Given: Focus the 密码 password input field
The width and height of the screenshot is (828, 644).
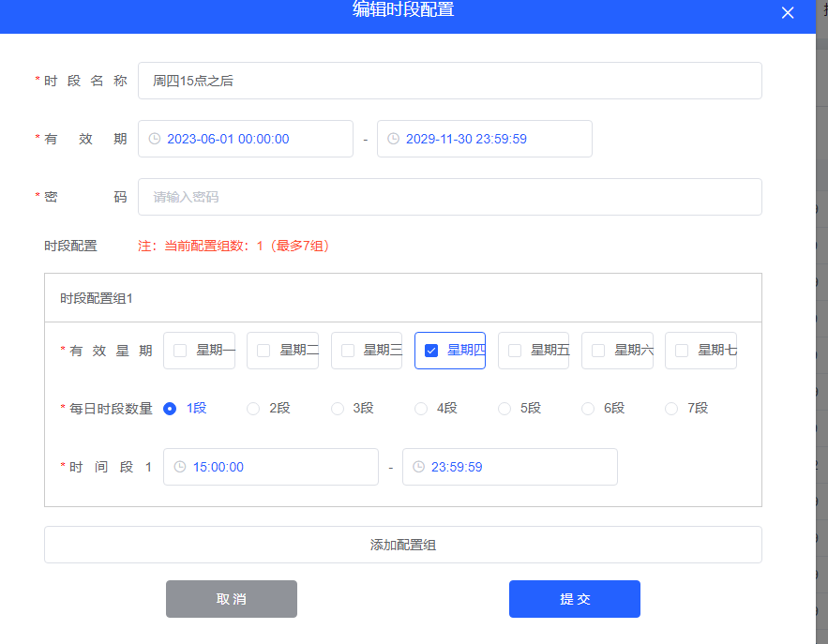Looking at the screenshot, I should 449,197.
